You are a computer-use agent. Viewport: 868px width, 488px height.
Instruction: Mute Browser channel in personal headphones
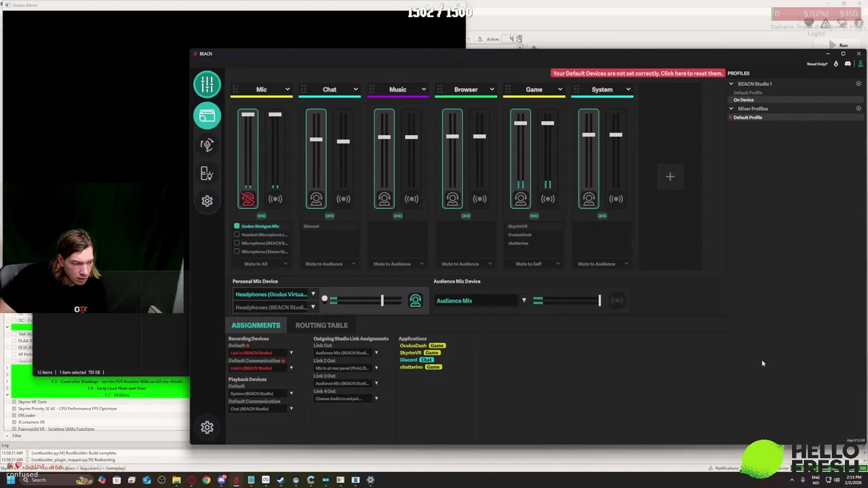pos(452,199)
